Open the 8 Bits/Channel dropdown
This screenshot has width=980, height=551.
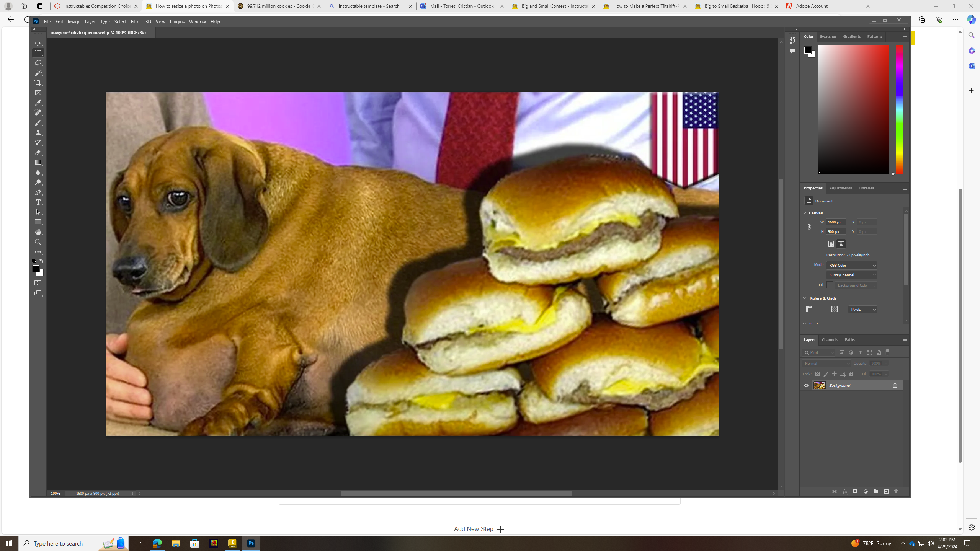(x=851, y=275)
